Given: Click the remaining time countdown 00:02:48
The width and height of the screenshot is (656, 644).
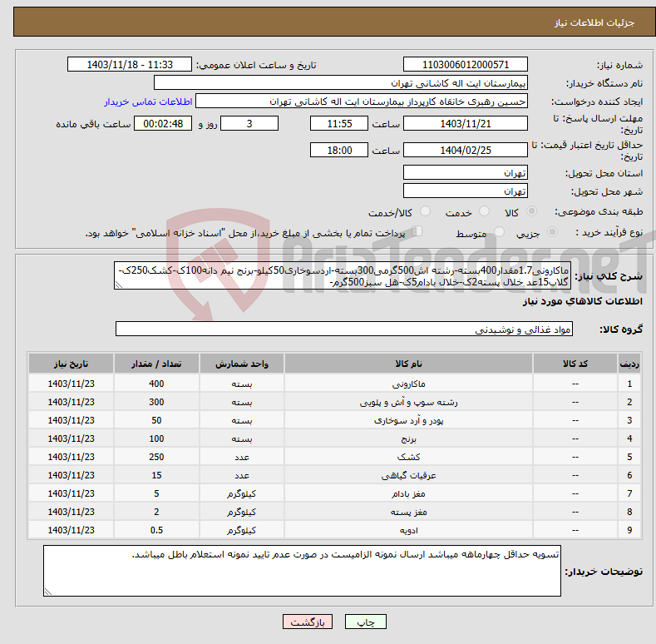Looking at the screenshot, I should tap(163, 123).
